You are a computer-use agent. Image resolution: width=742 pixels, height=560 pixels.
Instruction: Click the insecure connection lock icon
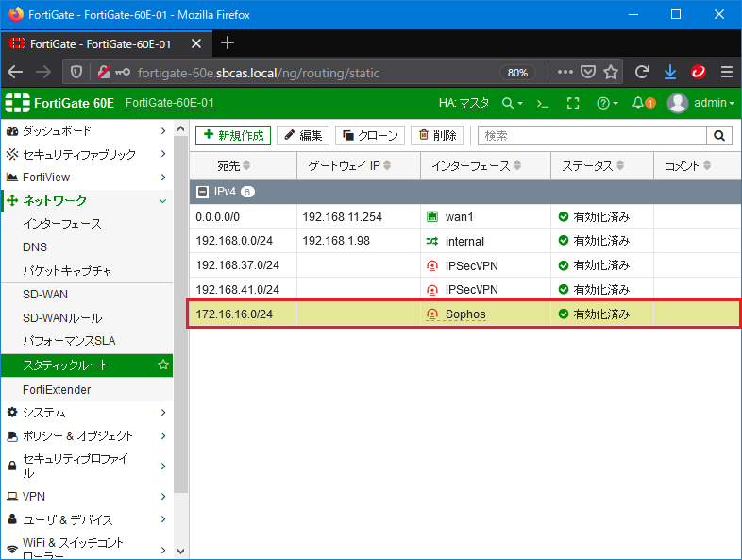104,73
